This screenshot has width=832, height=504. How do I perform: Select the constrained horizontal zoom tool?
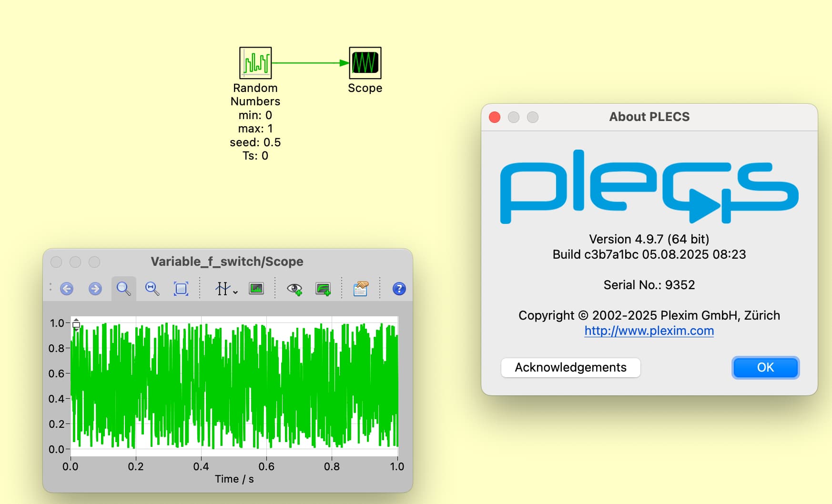(152, 289)
